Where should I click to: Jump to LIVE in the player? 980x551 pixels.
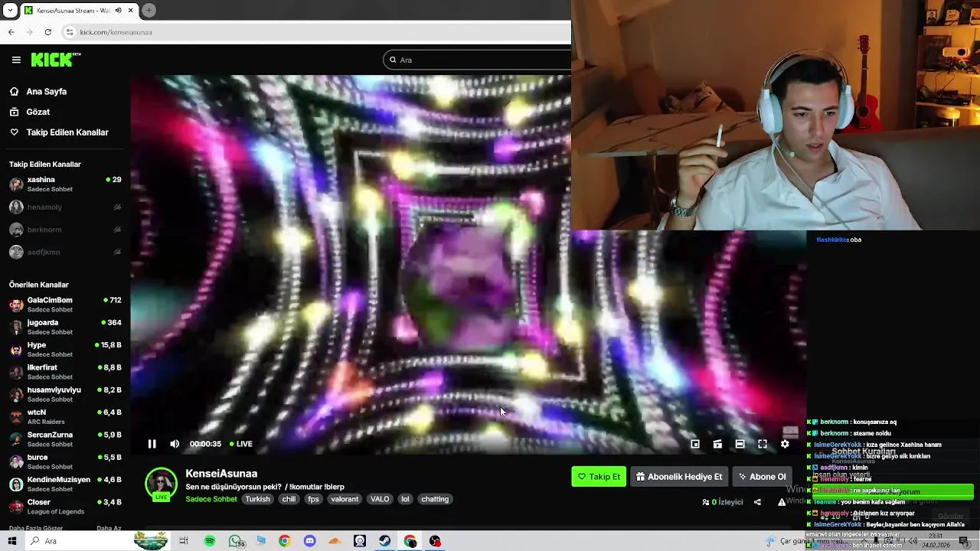(x=241, y=444)
